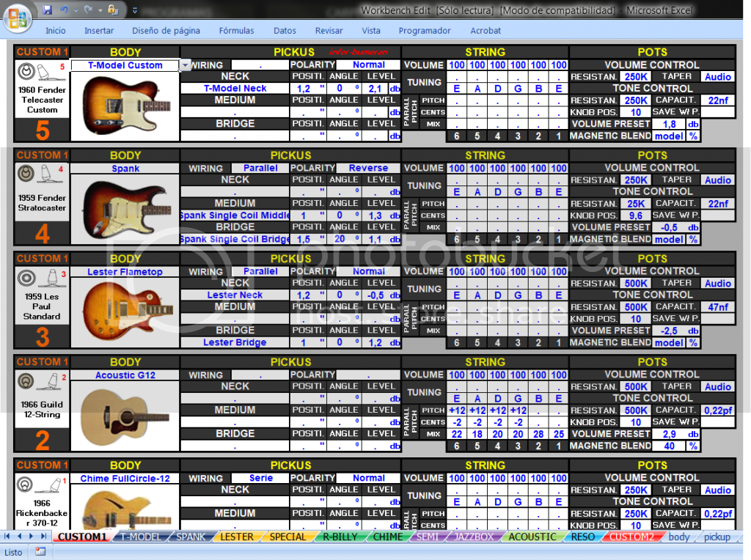Click the first sheet navigation arrow
The width and height of the screenshot is (751, 560).
click(8, 537)
